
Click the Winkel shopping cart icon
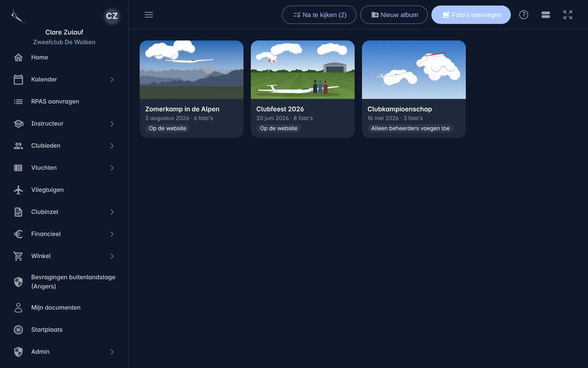click(18, 256)
